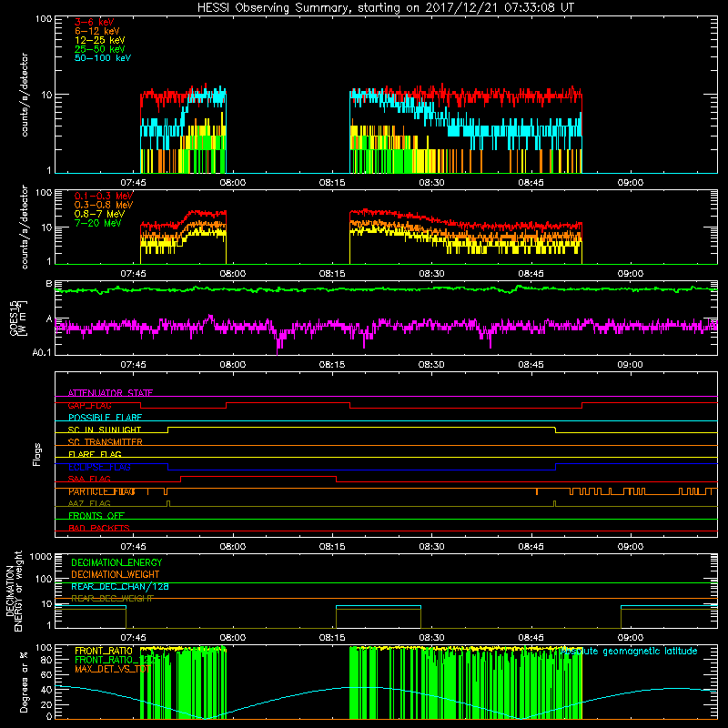Click the Absolute geomagnetic latitude label

coord(629,651)
